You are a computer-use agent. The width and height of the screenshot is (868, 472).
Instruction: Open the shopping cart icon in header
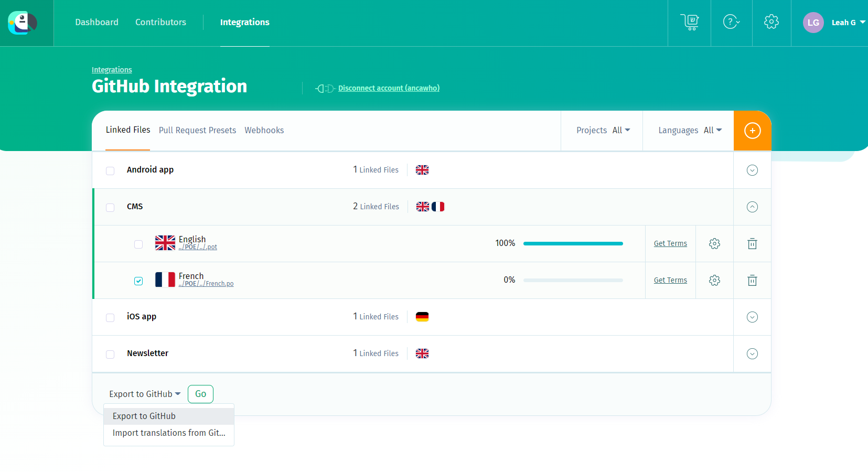(690, 22)
